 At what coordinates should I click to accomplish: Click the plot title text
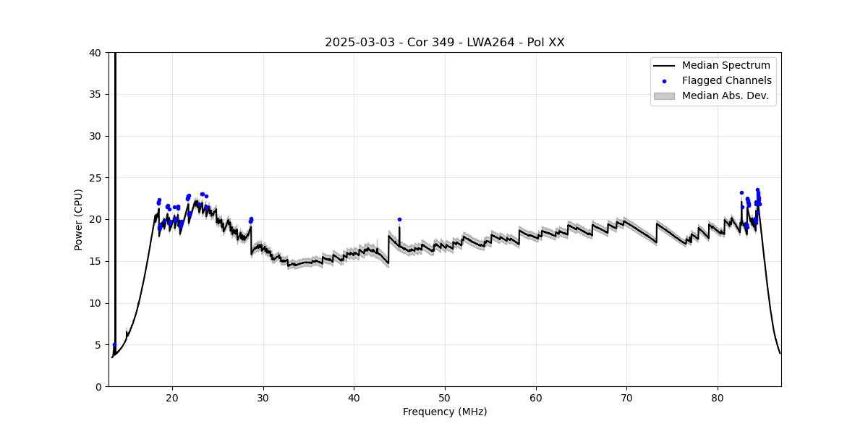[x=444, y=43]
